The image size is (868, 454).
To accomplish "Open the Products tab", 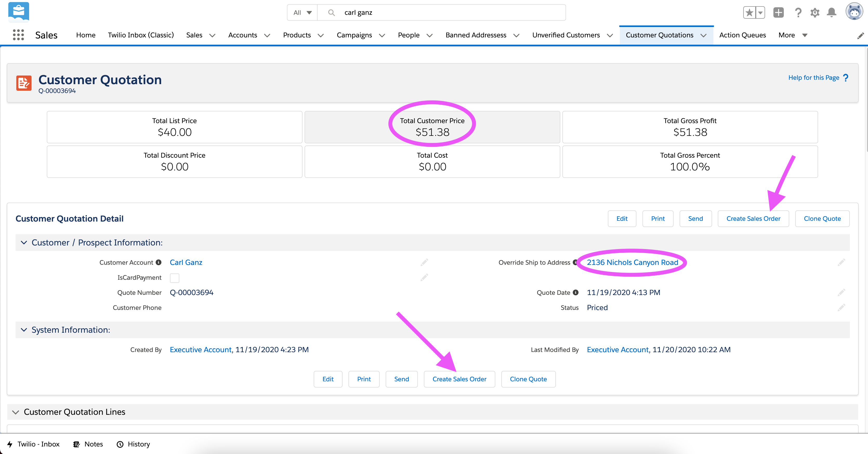I will (x=297, y=35).
